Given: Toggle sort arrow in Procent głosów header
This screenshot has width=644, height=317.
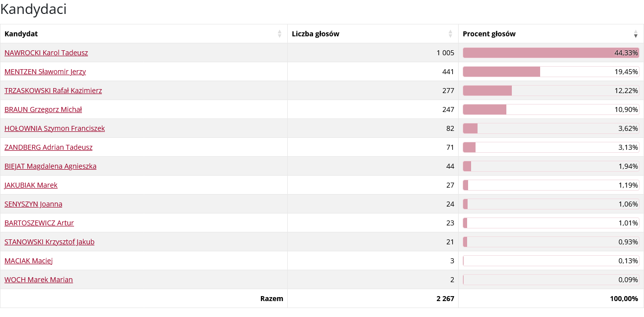Looking at the screenshot, I should coord(636,34).
